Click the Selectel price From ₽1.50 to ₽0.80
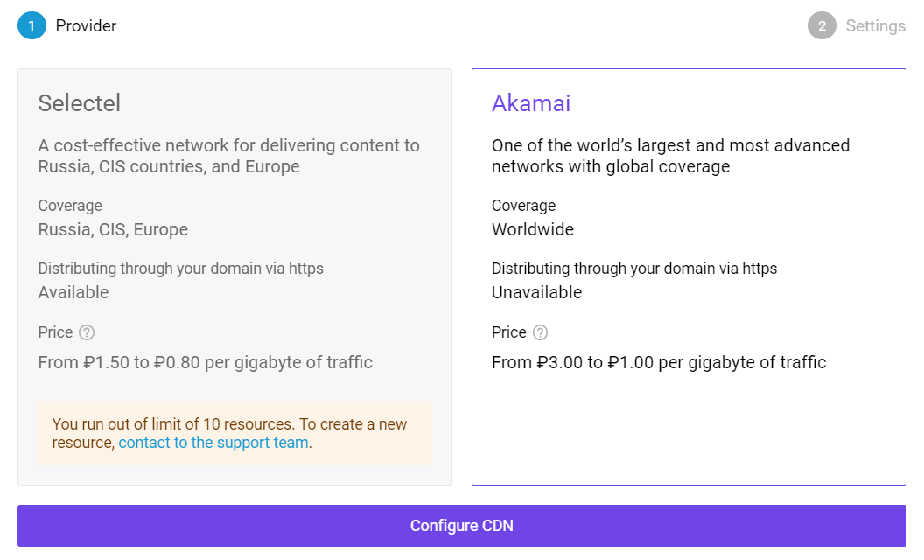The image size is (924, 560). tap(205, 362)
